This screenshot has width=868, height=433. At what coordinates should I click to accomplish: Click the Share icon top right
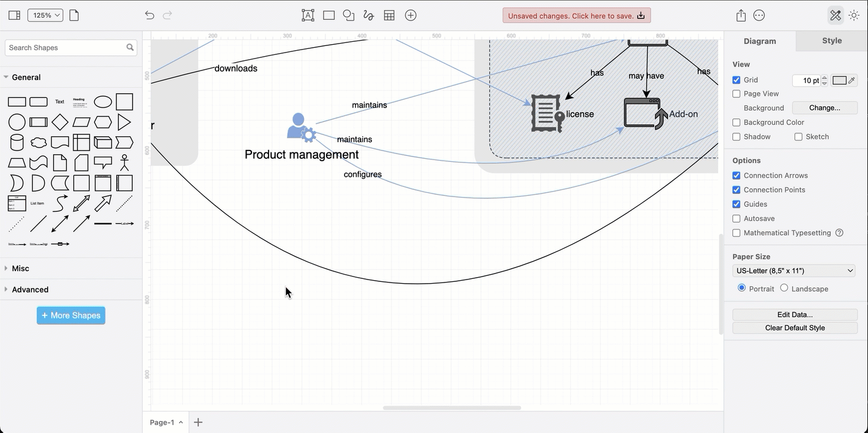point(740,15)
